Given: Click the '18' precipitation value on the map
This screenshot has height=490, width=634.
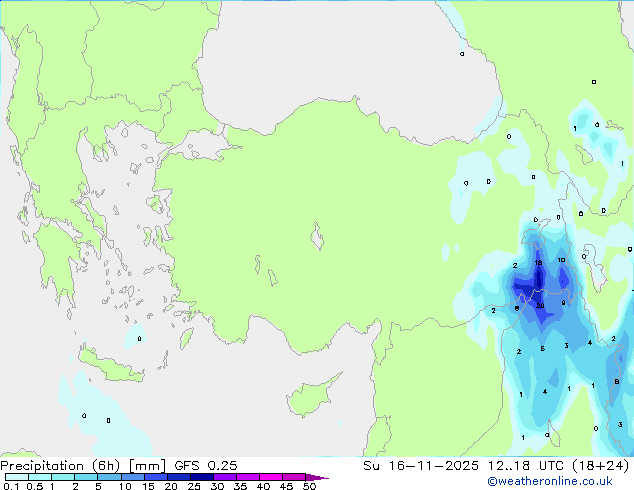Looking at the screenshot, I should 538,263.
